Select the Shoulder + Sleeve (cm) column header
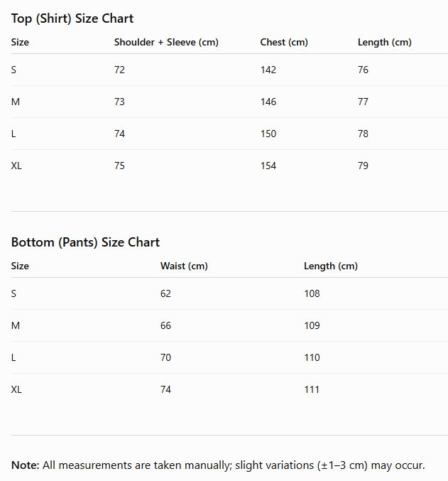The width and height of the screenshot is (448, 481). (166, 42)
